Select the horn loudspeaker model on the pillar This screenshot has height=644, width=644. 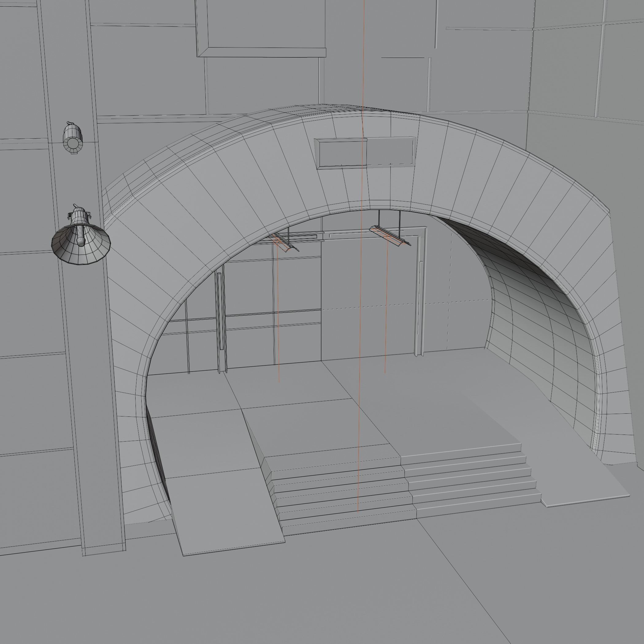pos(80,235)
